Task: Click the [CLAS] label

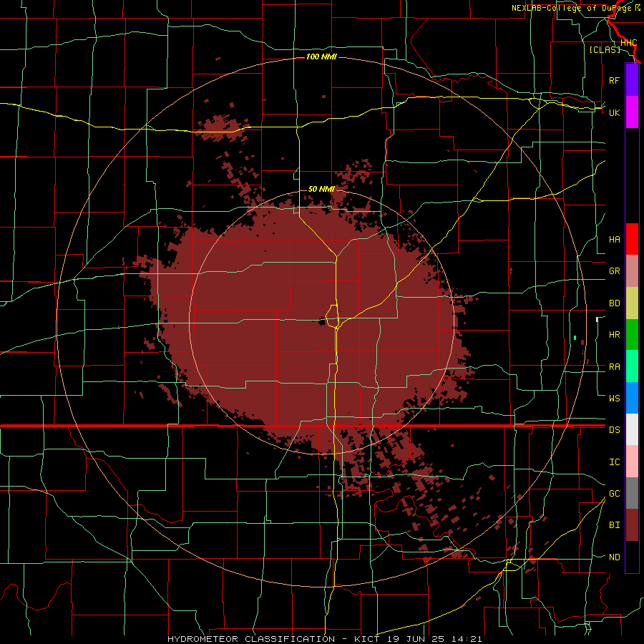Action: click(x=605, y=49)
